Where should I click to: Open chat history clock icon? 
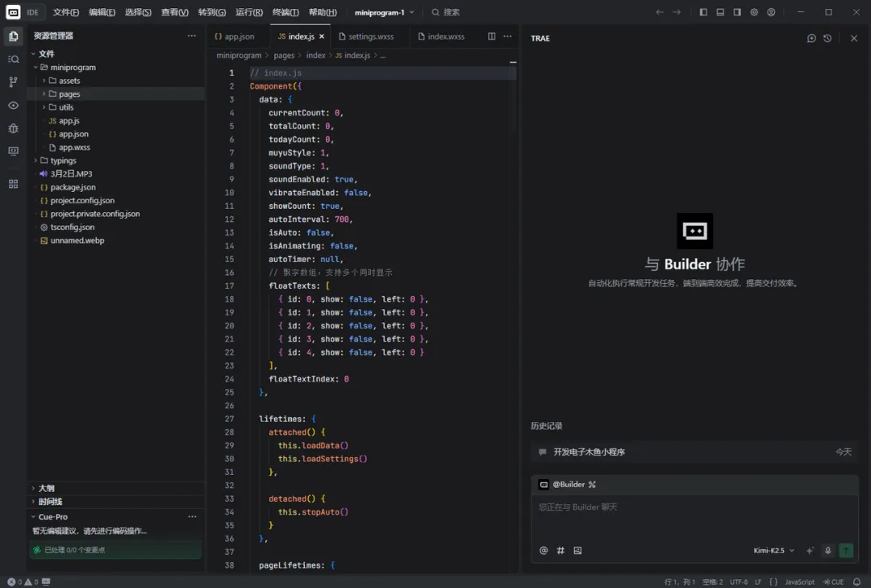click(827, 39)
